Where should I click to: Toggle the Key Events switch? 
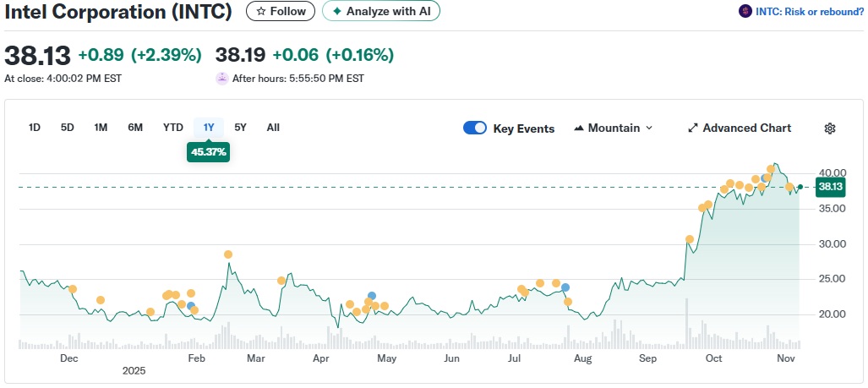pos(475,128)
